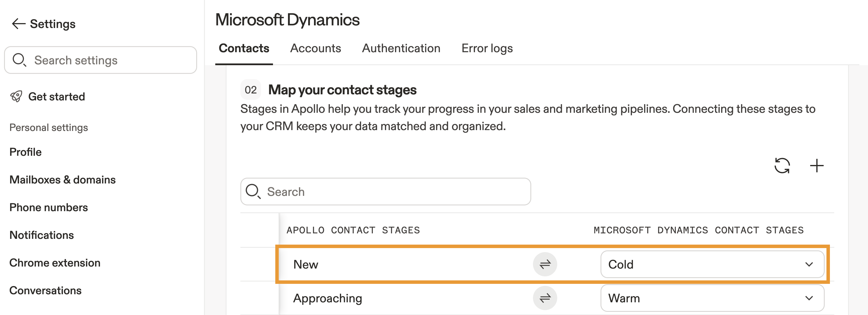Screen dimensions: 868x315
Task: Open Notifications settings
Action: [42, 235]
